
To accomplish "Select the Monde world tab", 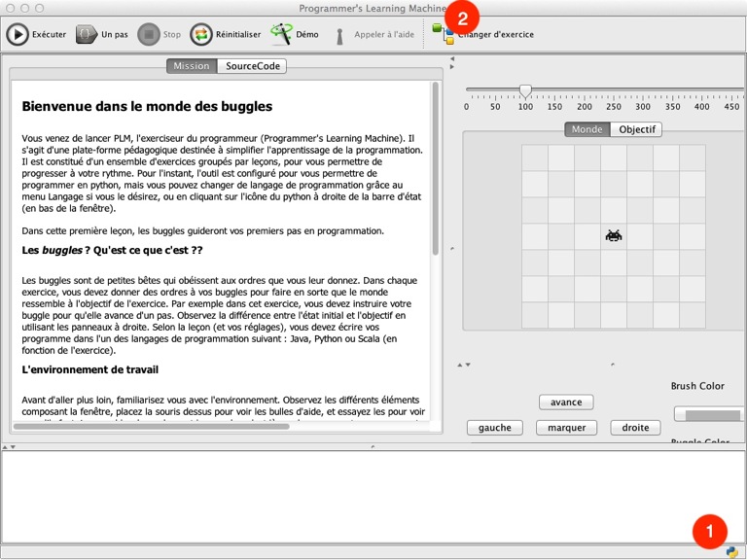I will pos(587,129).
